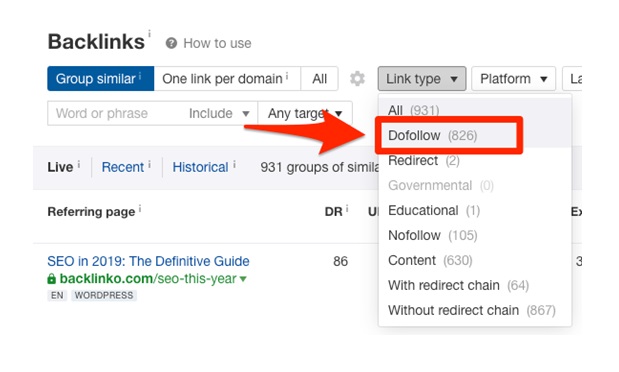Choose Nofollow (105) option
Viewport: 619px width, 372px height.
(475, 235)
